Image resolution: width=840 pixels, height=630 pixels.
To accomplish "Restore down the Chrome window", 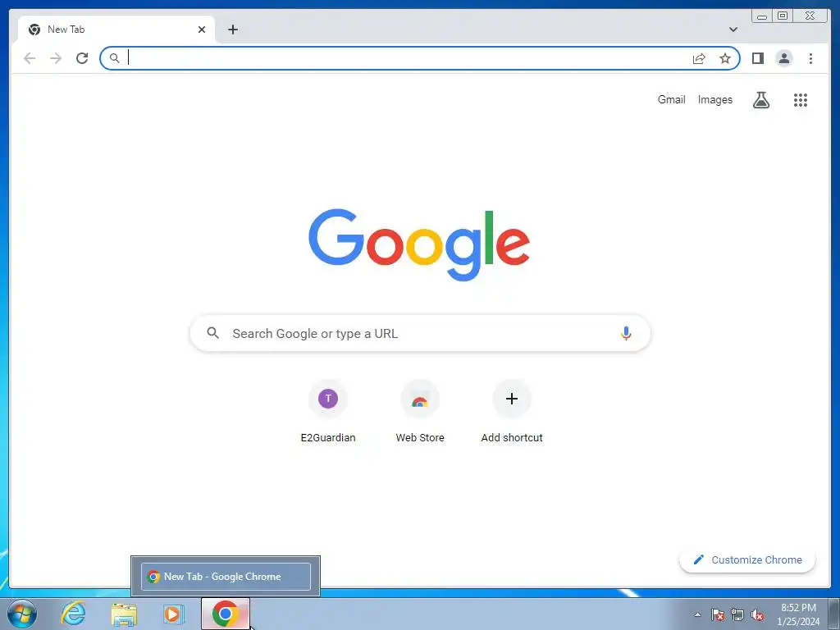I will [782, 16].
